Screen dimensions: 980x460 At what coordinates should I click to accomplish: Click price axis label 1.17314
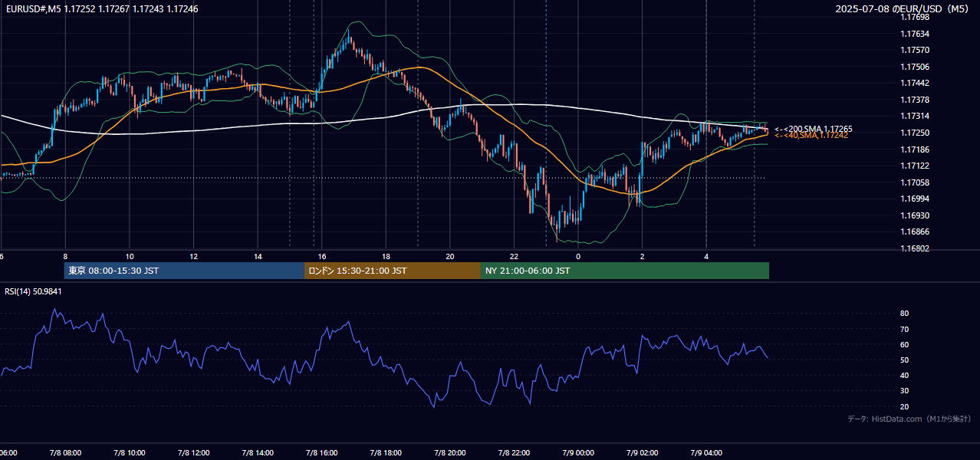(915, 116)
